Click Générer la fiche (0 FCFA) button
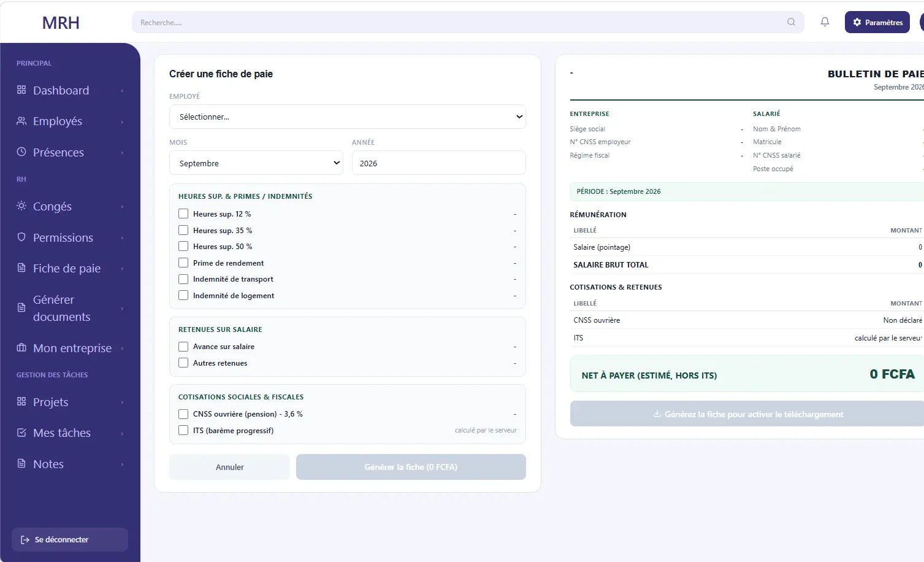The image size is (924, 562). 411,467
